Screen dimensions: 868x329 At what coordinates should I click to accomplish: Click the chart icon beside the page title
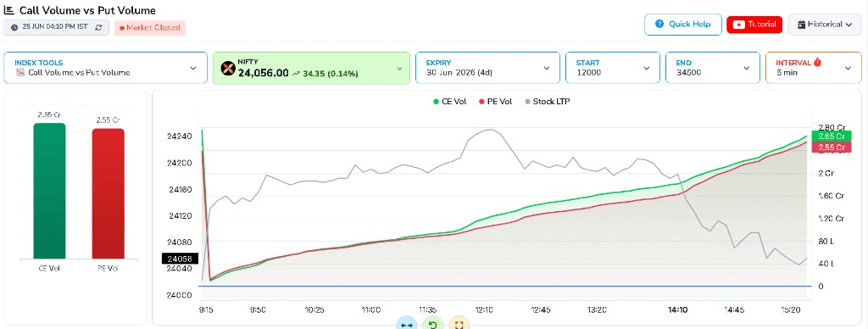[9, 10]
